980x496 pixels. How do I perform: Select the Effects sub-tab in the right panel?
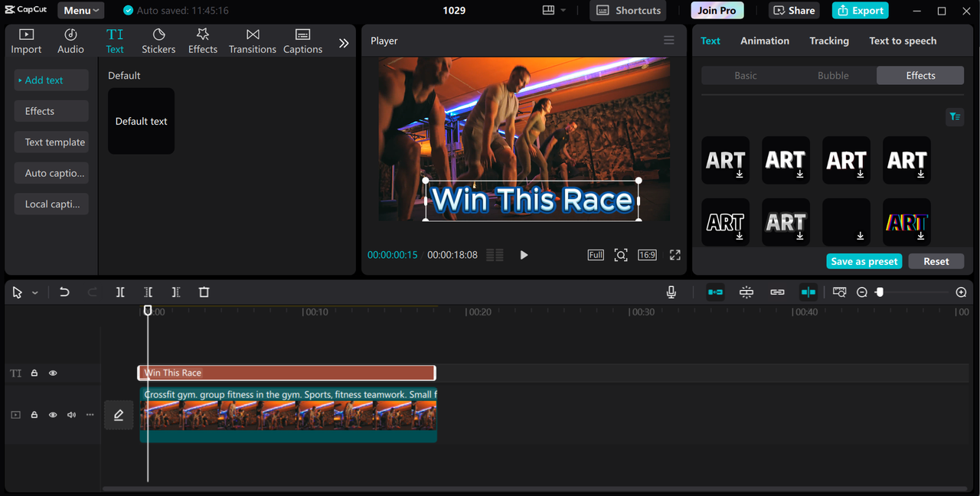(x=920, y=76)
